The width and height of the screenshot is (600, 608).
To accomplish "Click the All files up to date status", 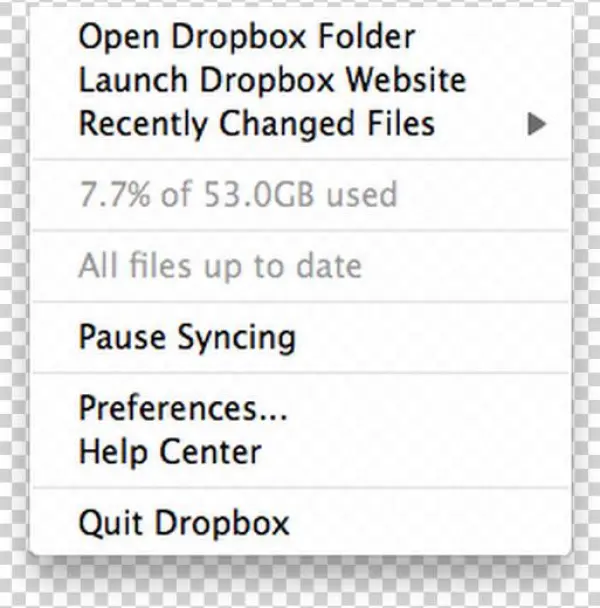I will pos(220,266).
